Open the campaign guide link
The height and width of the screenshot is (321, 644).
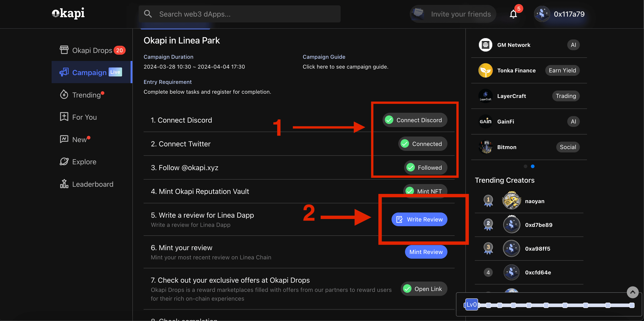[x=345, y=67]
